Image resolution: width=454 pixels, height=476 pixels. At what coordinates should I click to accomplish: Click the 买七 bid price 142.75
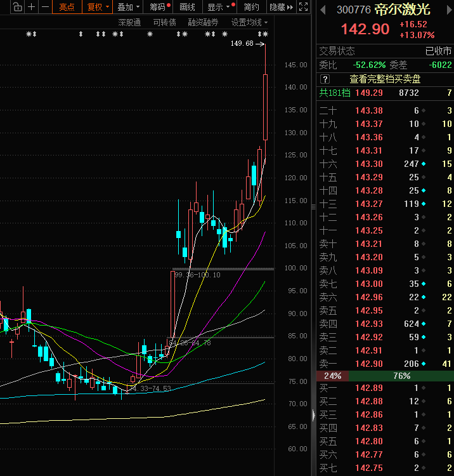(369, 468)
